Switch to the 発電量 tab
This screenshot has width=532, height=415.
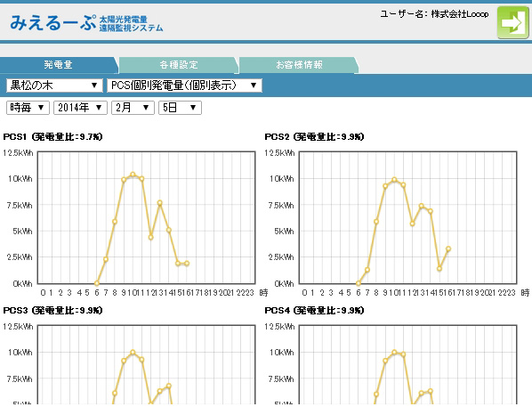click(x=59, y=64)
